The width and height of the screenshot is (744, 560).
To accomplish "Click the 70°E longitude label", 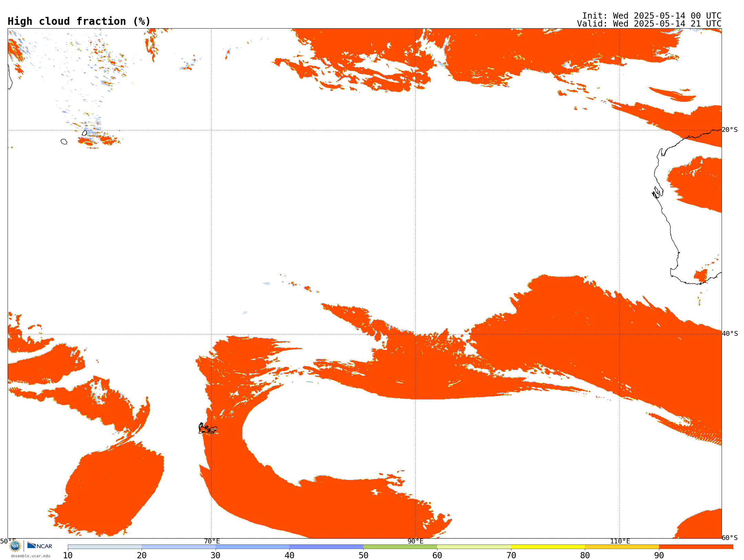I will pos(212,541).
